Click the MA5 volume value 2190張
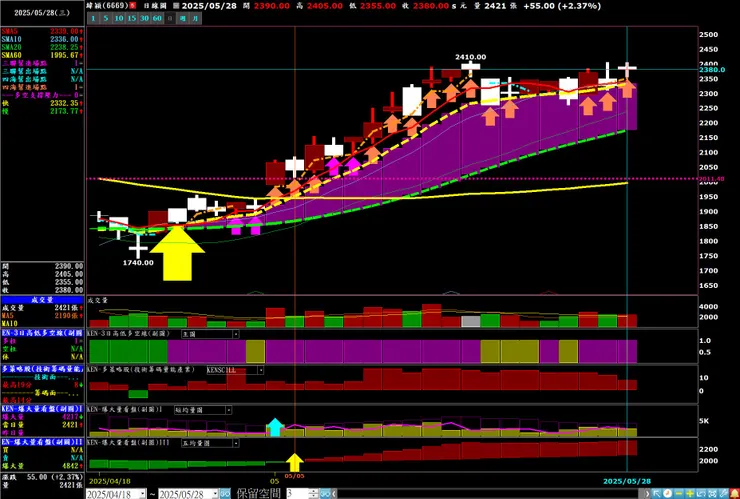The height and width of the screenshot is (499, 740). tap(67, 315)
